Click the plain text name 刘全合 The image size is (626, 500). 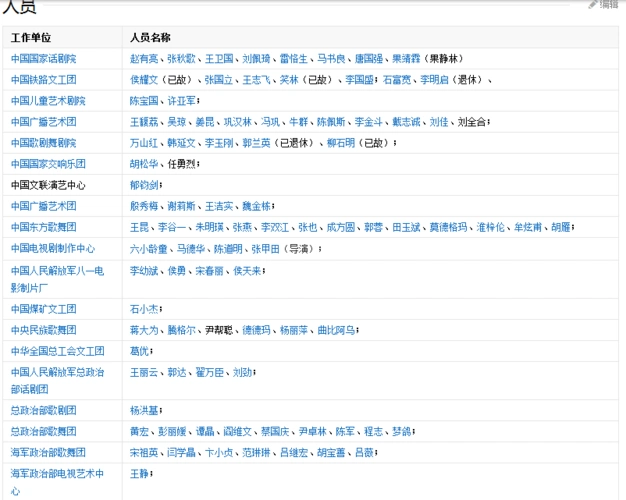pos(471,122)
